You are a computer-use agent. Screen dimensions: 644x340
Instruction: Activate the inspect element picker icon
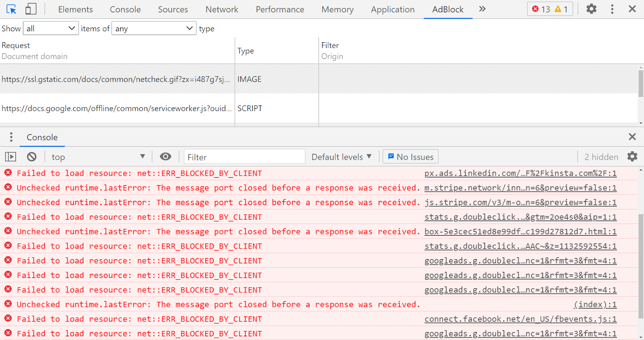[11, 9]
